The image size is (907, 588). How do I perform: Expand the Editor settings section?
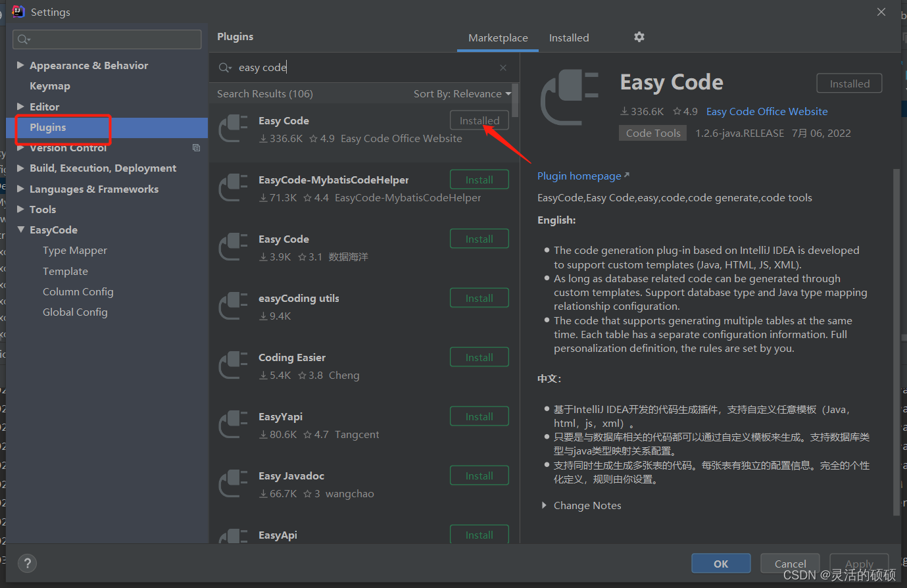click(x=20, y=106)
